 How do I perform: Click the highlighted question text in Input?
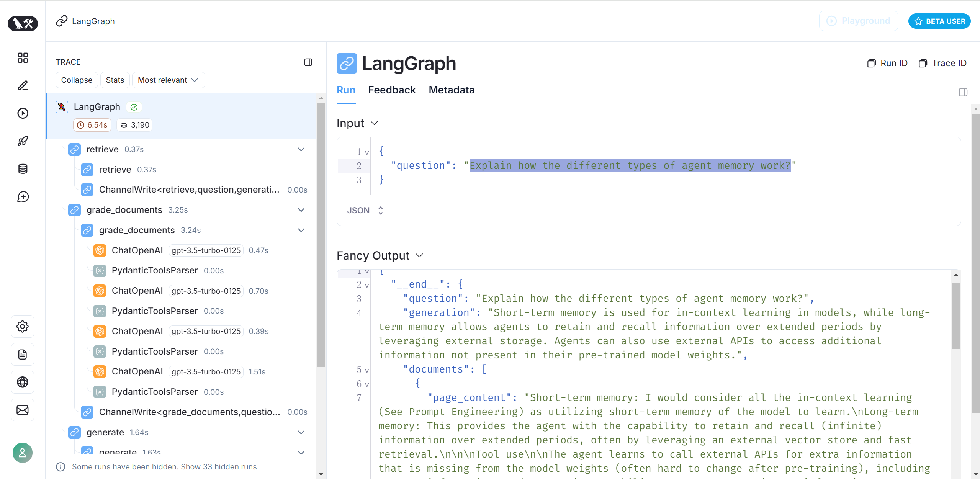630,166
